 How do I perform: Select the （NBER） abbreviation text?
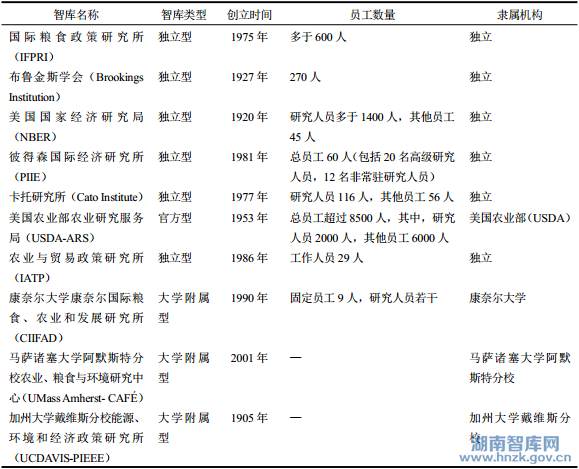(35, 137)
